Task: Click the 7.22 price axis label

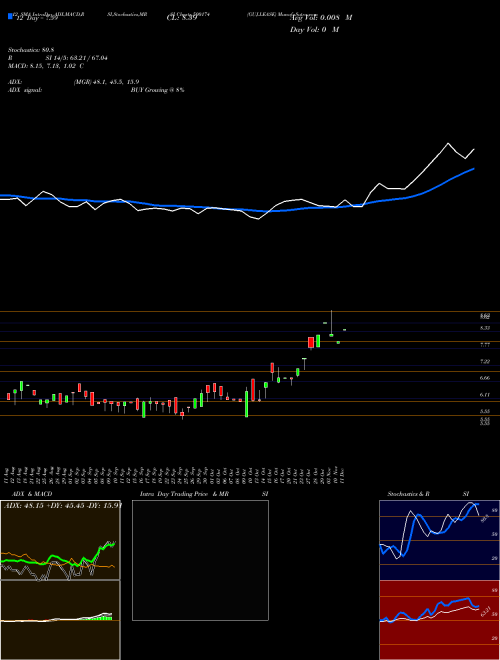Action: (x=485, y=361)
